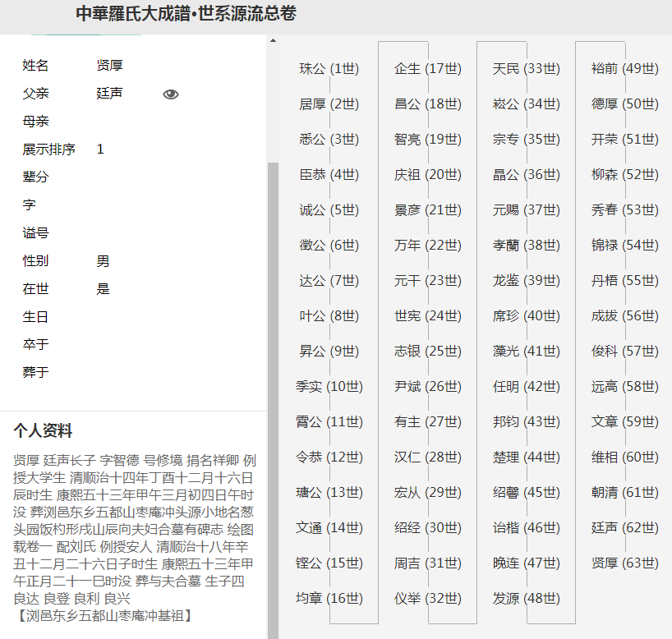This screenshot has width=672, height=639.
Task: Click 铿公 (15世)
Action: (x=329, y=563)
